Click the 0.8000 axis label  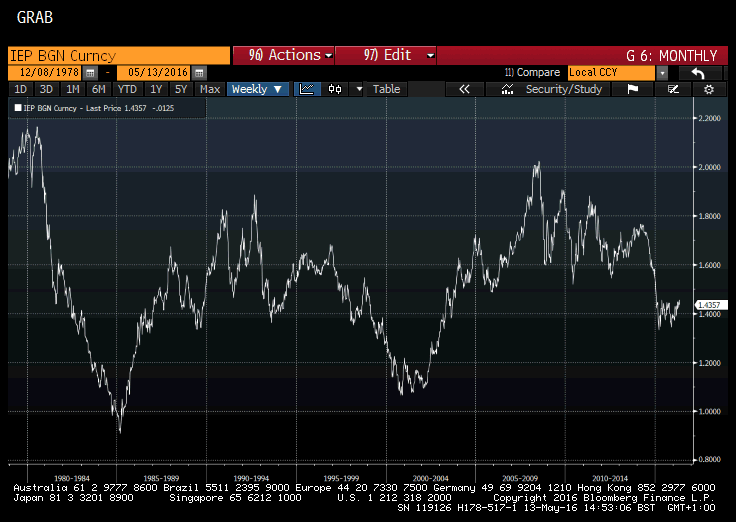(x=709, y=460)
